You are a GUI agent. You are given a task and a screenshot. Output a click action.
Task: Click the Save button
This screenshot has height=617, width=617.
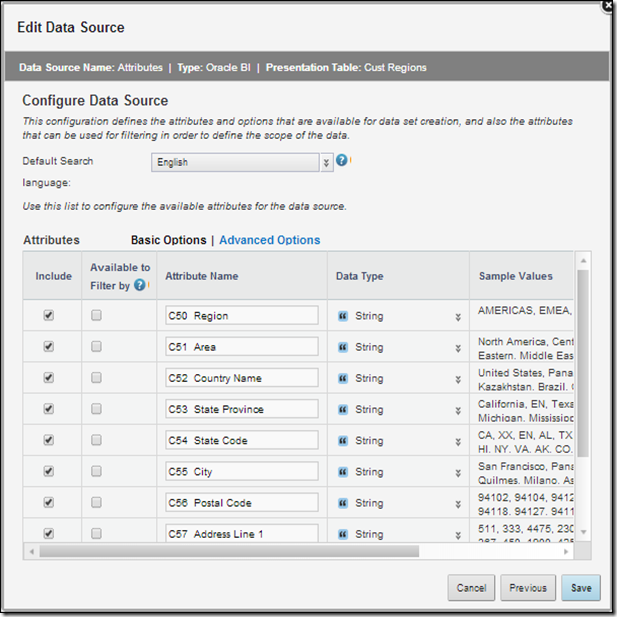pos(580,588)
